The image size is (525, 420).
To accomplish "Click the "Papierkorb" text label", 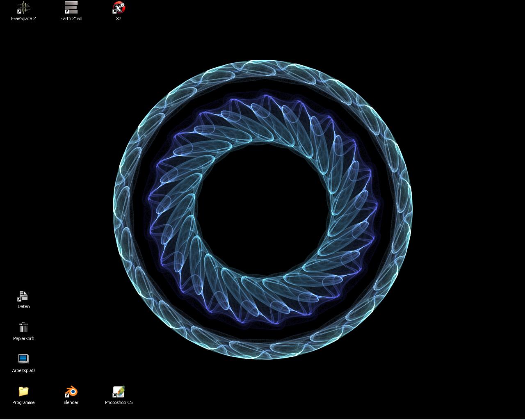I will tap(23, 339).
